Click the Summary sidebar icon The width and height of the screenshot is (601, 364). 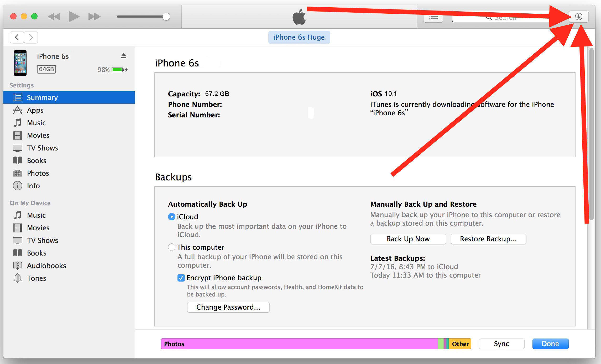point(16,97)
